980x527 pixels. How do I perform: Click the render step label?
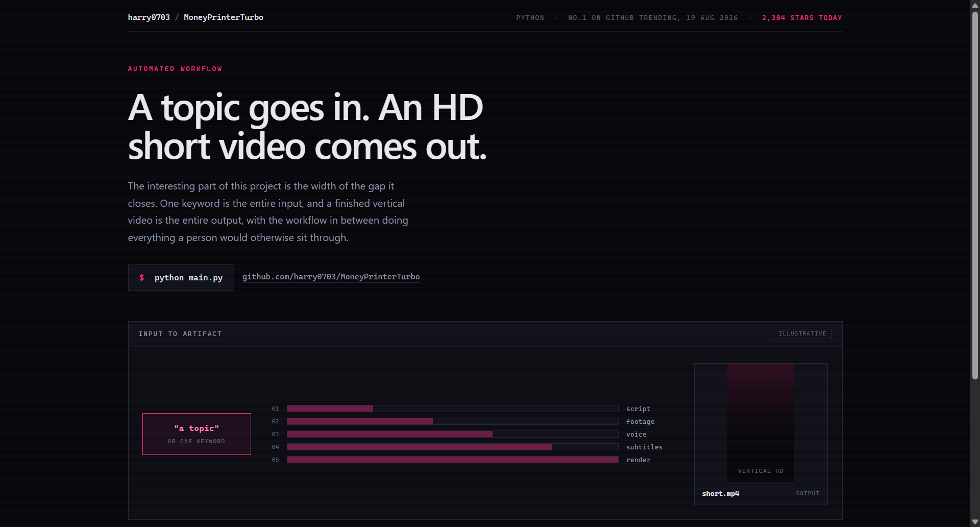point(638,460)
